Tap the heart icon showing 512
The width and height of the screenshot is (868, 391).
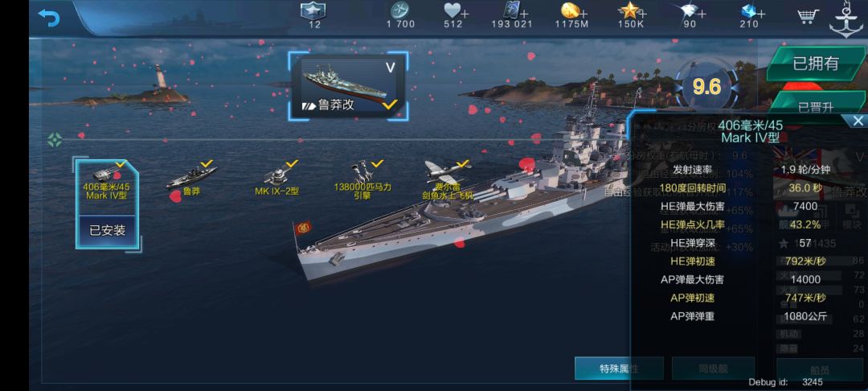tap(452, 10)
